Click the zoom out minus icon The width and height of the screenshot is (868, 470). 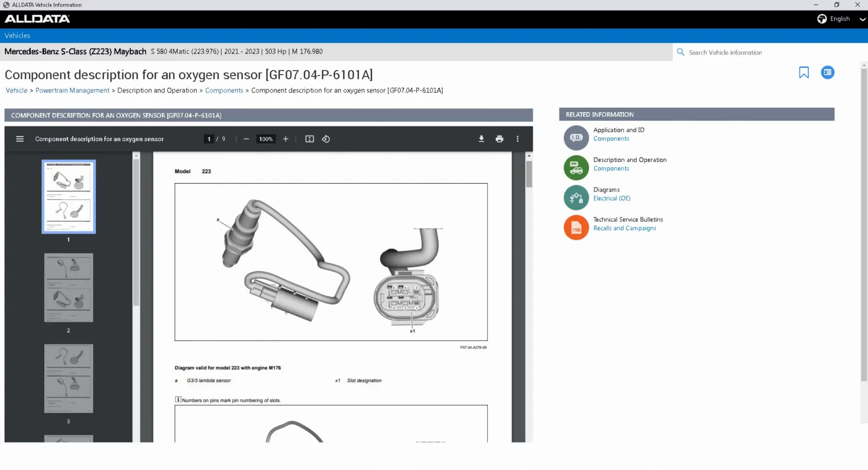[x=246, y=139]
